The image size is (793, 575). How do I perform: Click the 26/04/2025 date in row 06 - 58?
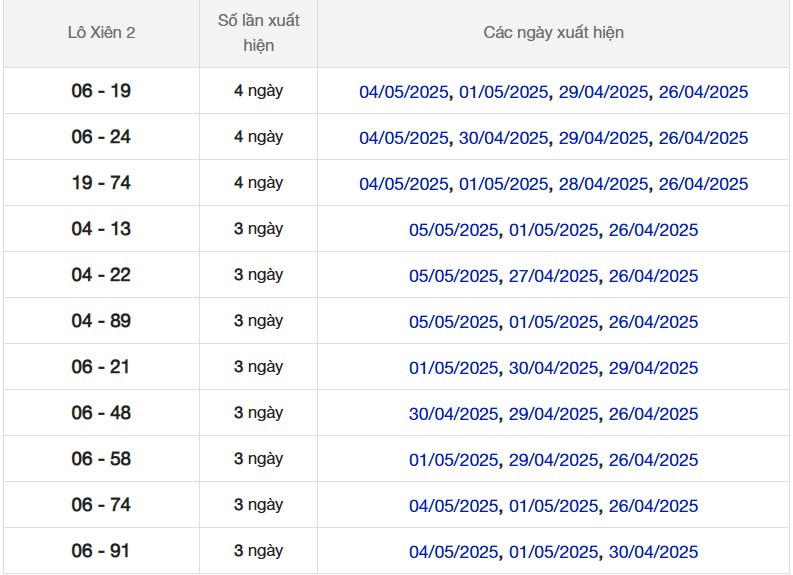(653, 460)
